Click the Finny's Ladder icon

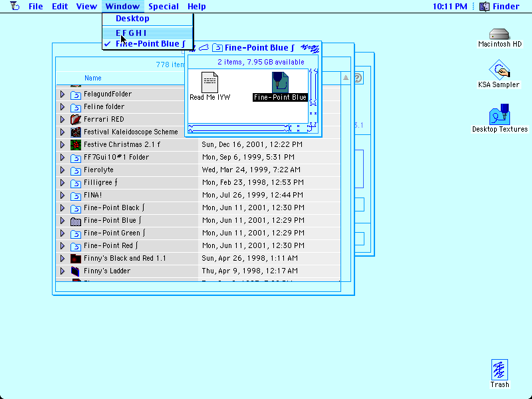[76, 271]
